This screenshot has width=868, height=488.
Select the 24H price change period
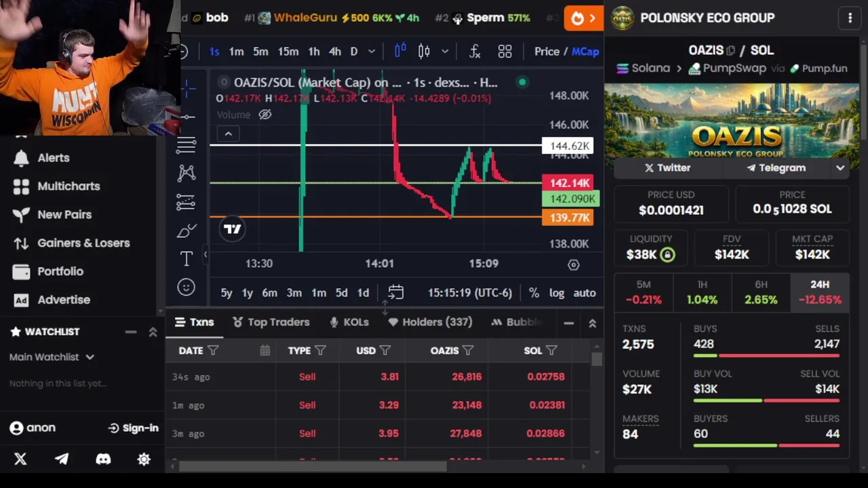pos(820,292)
